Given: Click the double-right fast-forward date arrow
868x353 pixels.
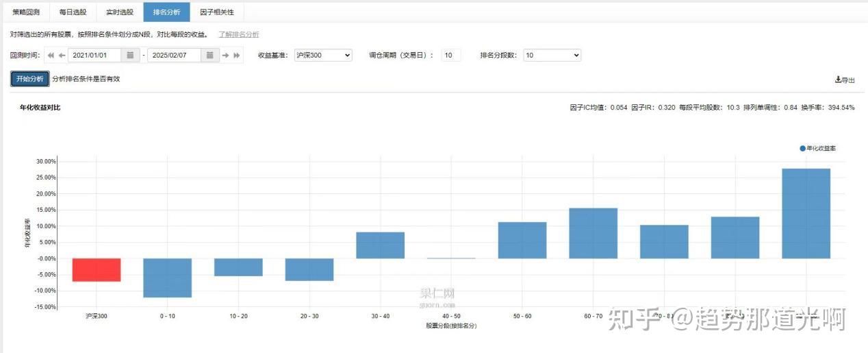Looking at the screenshot, I should (237, 56).
